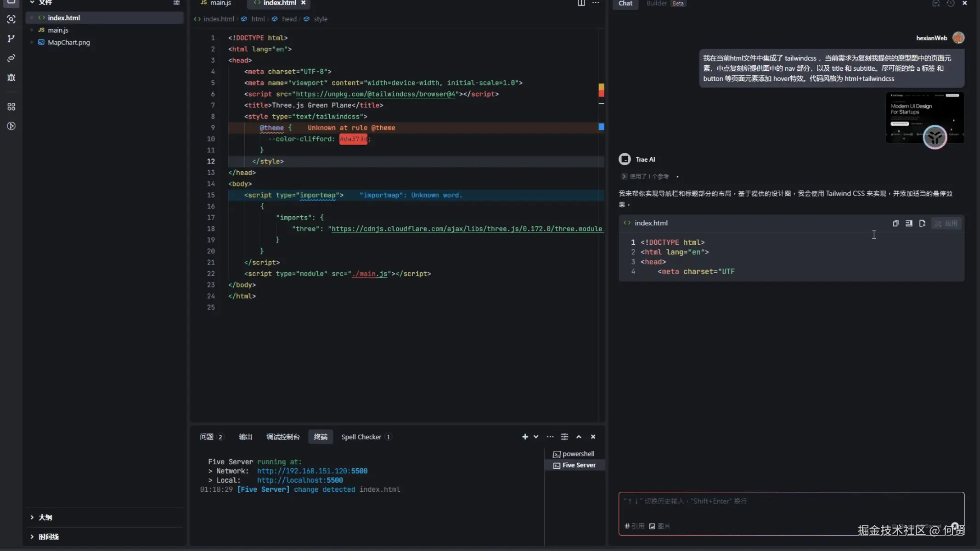Toggle panel maximize with the chevron-up icon
This screenshot has height=551, width=980.
pos(579,437)
